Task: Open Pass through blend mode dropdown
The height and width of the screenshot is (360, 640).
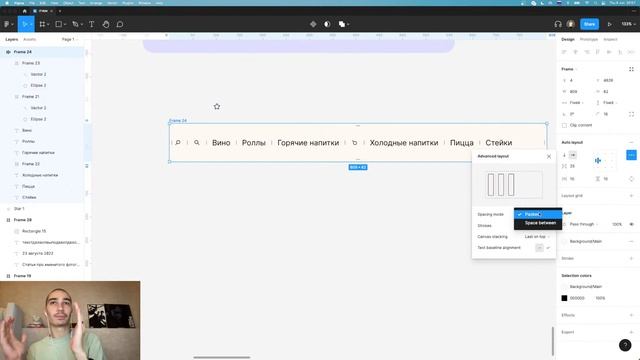Action: click(x=583, y=224)
